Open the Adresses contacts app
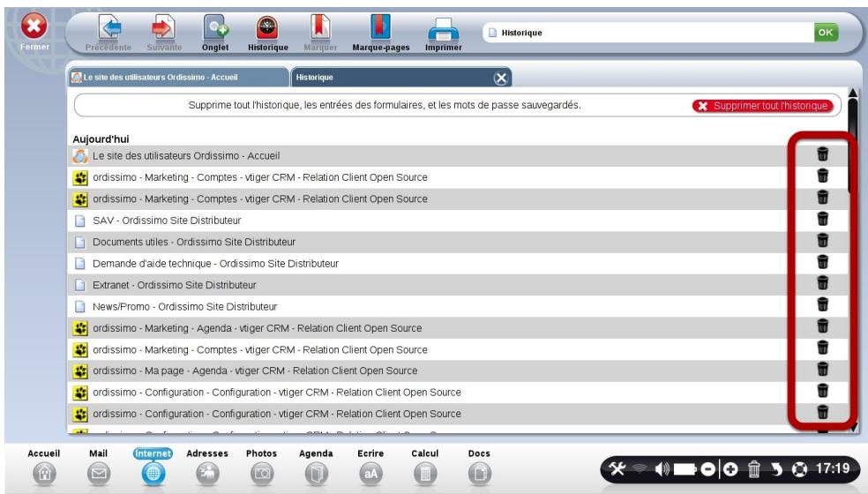 coord(207,474)
